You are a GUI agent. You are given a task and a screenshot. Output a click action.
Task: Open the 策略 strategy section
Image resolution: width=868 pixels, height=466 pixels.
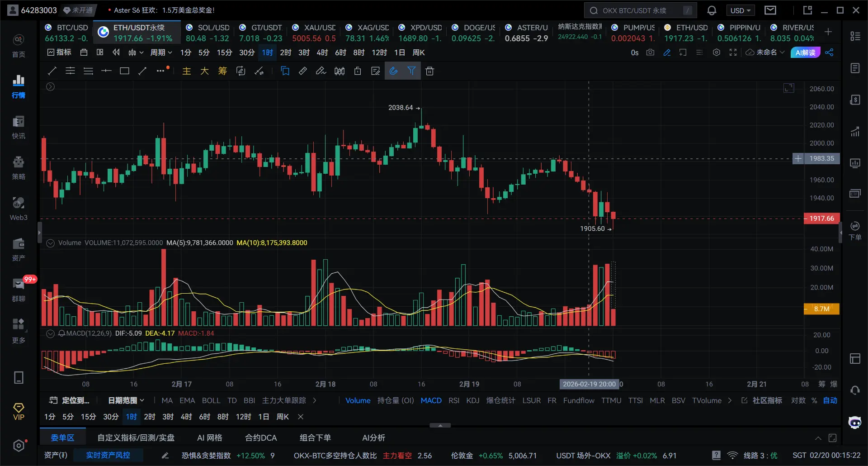pos(19,168)
